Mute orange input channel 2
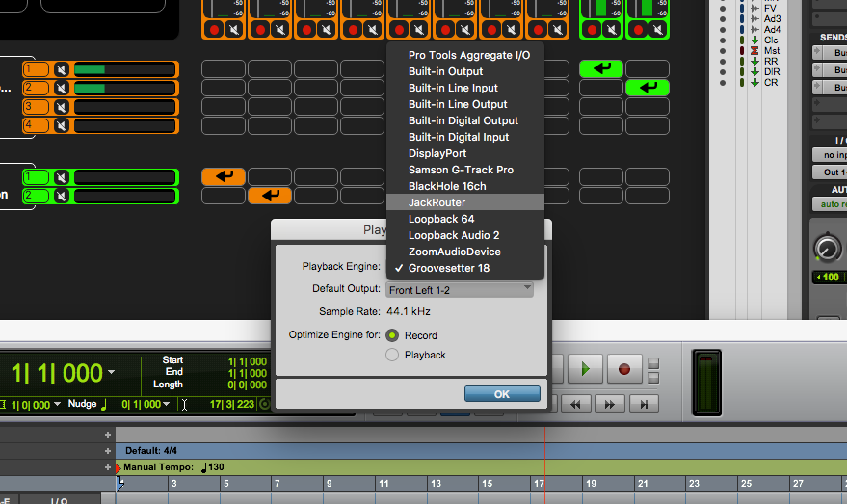Image resolution: width=847 pixels, height=504 pixels. pos(62,88)
